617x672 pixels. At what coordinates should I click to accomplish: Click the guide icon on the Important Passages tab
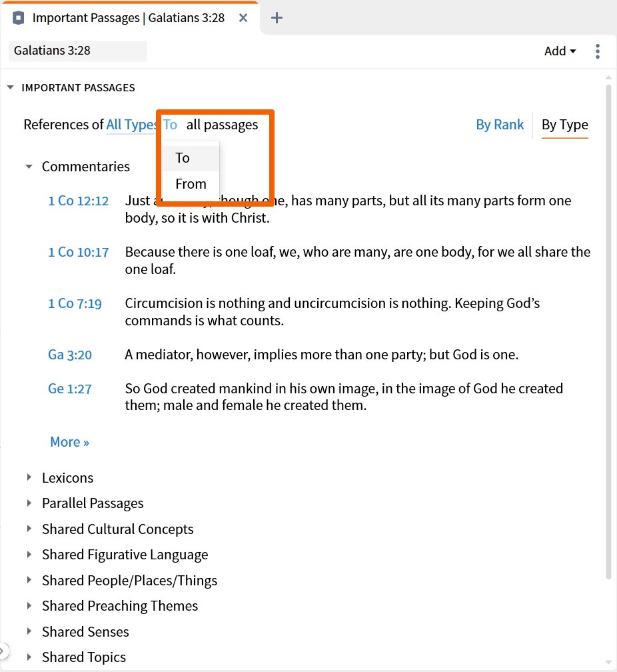pyautogui.click(x=18, y=18)
